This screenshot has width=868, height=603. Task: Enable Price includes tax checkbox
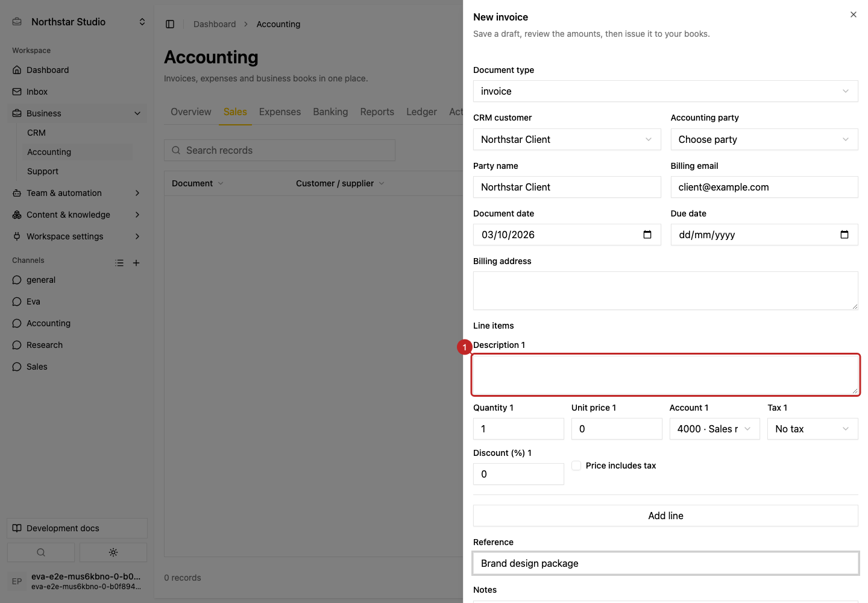576,466
